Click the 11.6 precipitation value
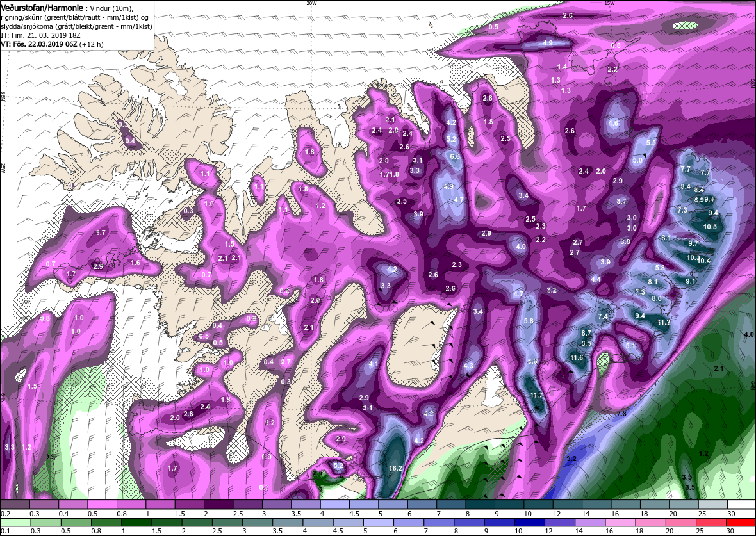 tap(576, 358)
